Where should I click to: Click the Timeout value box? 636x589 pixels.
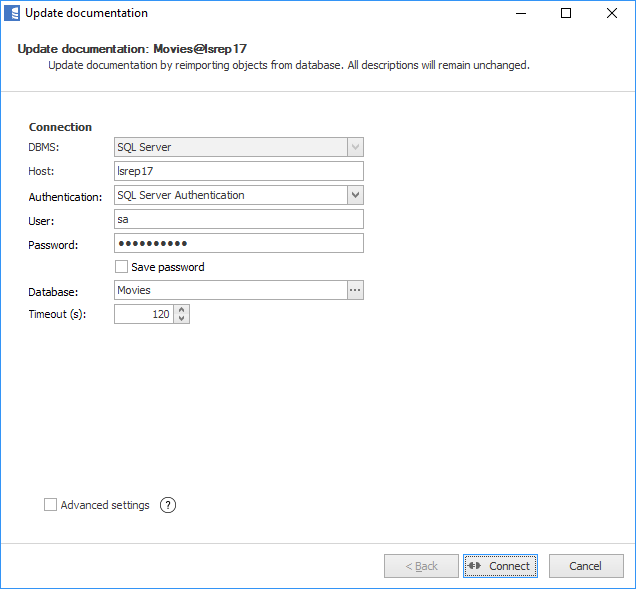(144, 314)
